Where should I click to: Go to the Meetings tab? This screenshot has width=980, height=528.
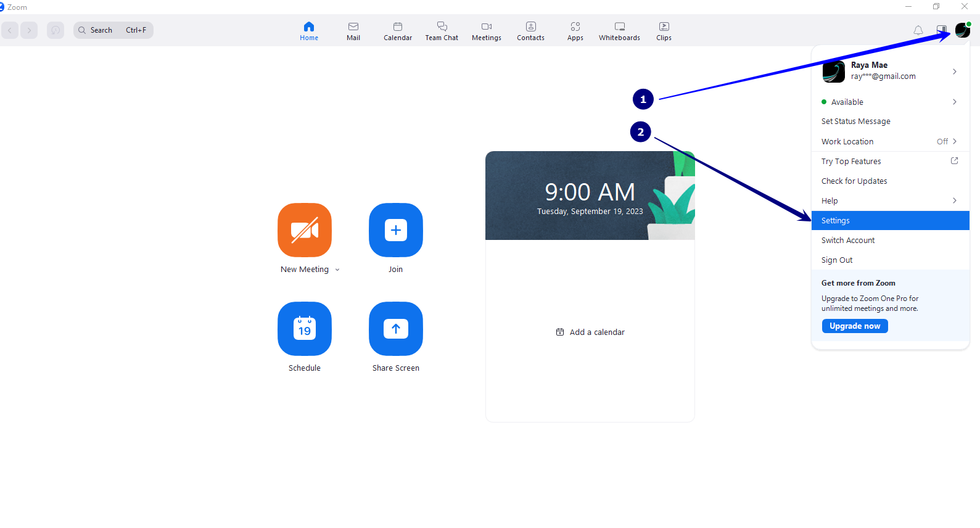click(487, 31)
